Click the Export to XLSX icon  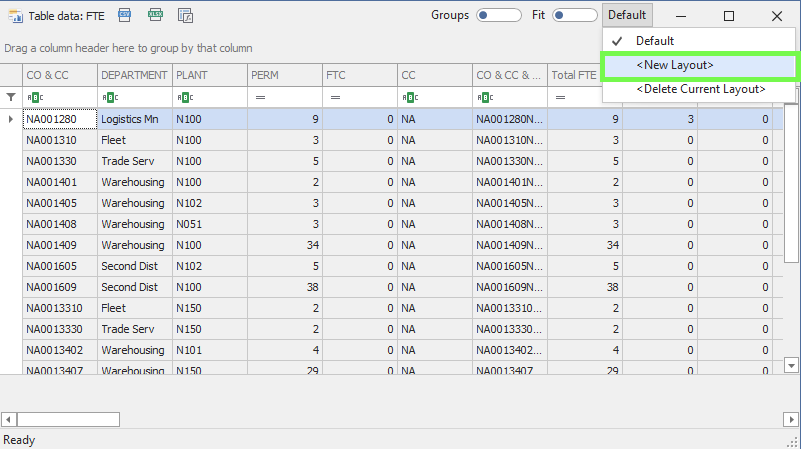(155, 15)
